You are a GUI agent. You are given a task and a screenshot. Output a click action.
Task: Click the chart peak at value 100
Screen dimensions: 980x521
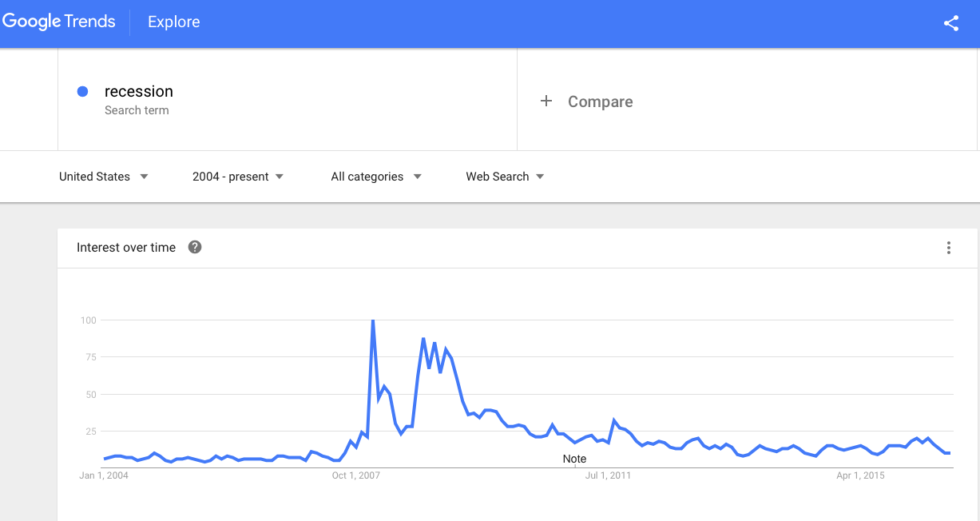373,320
